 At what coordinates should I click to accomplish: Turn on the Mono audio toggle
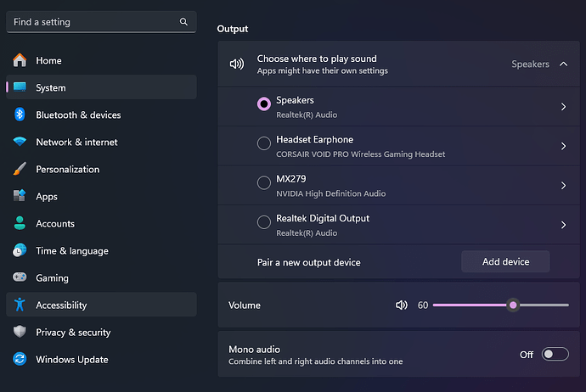pyautogui.click(x=555, y=354)
